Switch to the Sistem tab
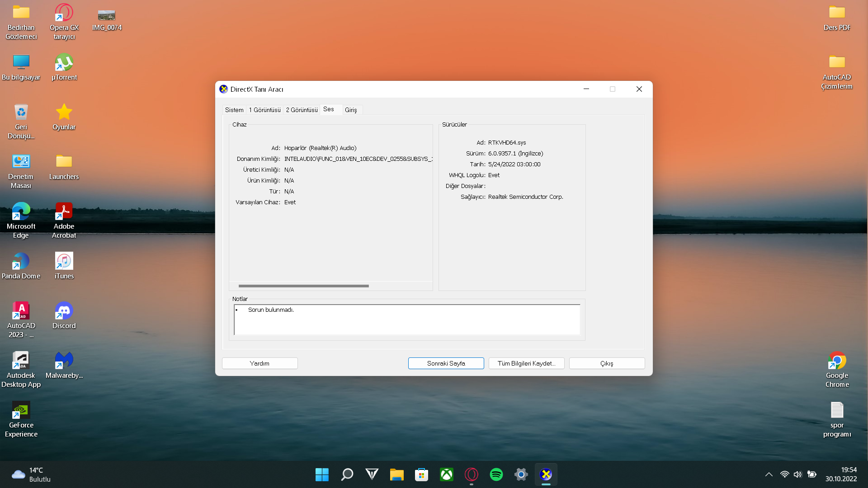This screenshot has height=488, width=868. point(234,110)
